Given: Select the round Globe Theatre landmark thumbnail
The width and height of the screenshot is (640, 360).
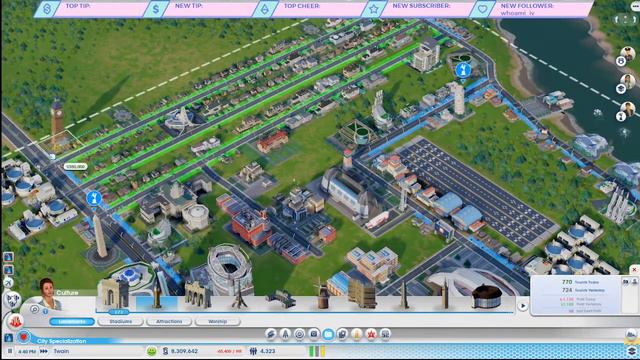Looking at the screenshot, I should [x=487, y=297].
